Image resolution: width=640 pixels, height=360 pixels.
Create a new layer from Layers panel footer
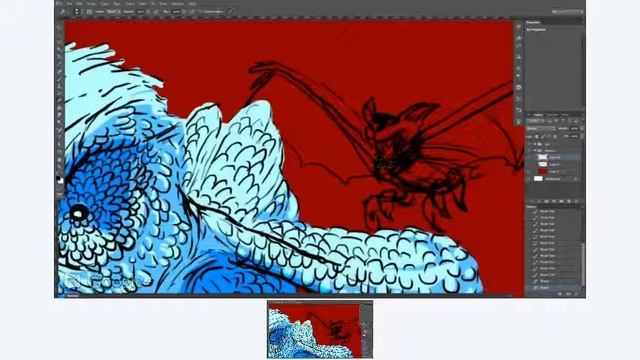(x=569, y=201)
